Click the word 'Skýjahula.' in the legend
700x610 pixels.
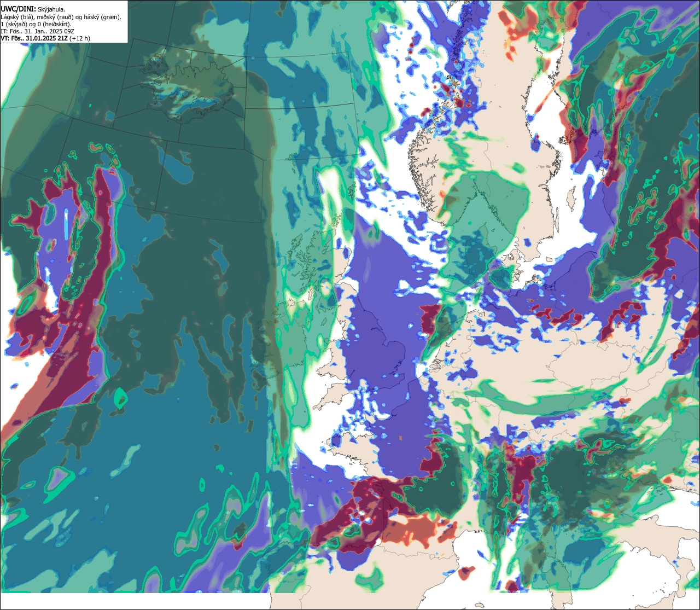[51, 10]
